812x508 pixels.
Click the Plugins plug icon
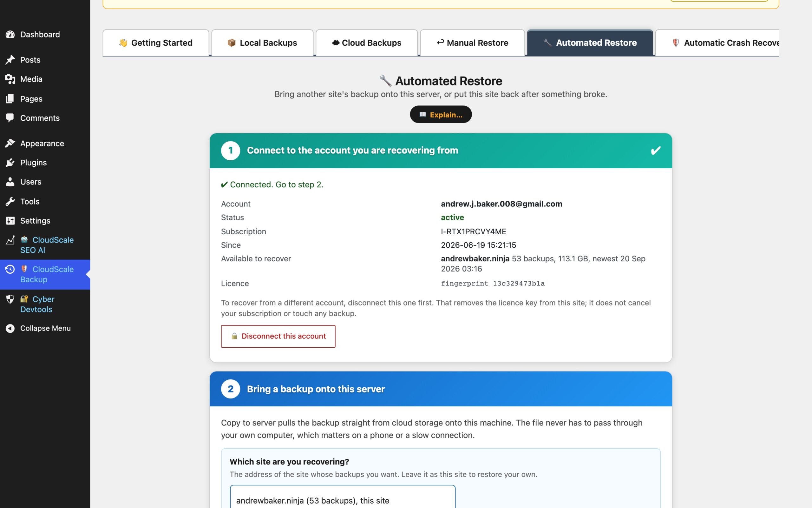(x=10, y=163)
